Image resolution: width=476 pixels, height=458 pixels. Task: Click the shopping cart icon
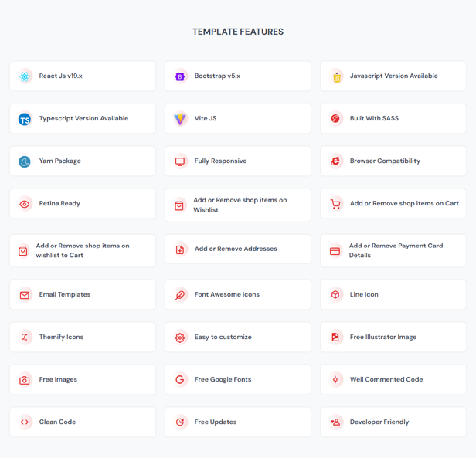335,204
